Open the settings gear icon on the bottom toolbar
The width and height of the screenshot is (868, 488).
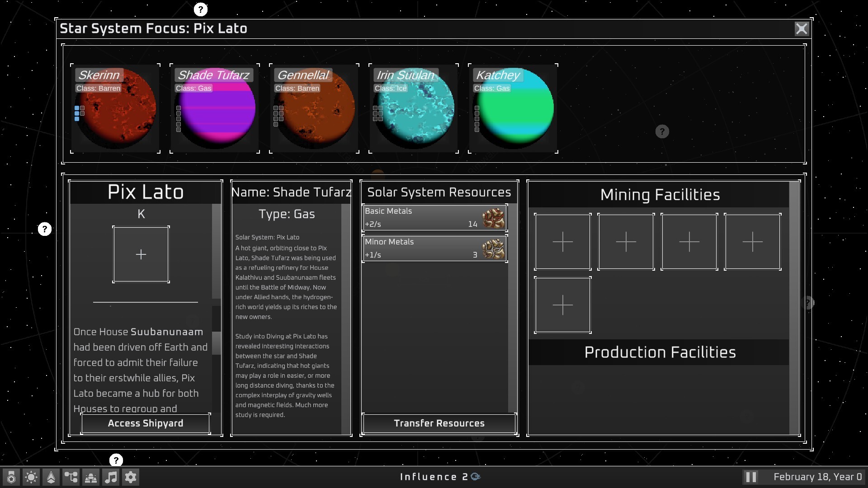tap(131, 477)
